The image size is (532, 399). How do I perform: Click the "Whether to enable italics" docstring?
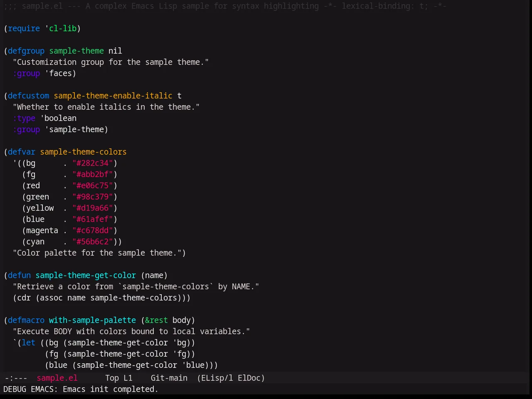click(106, 107)
